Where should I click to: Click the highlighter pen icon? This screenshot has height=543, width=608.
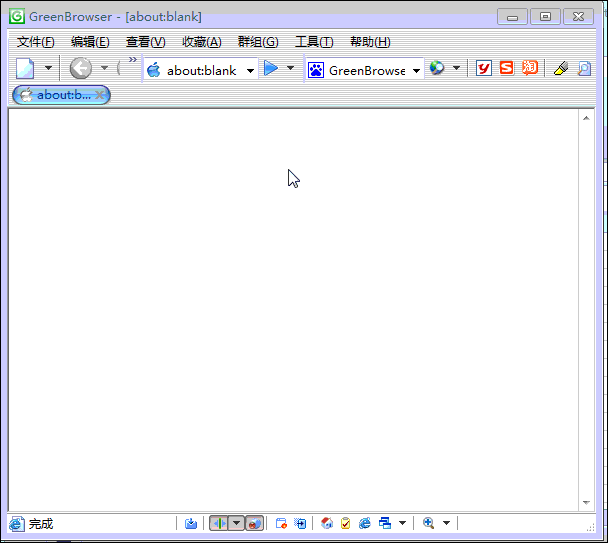[561, 68]
